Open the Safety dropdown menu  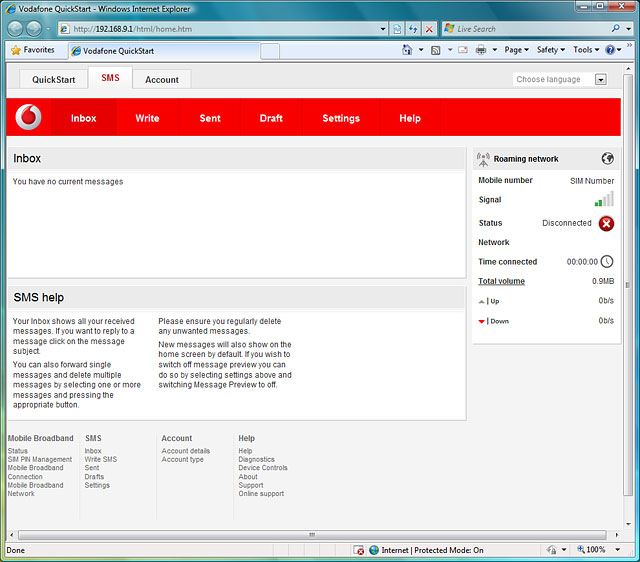pos(550,50)
